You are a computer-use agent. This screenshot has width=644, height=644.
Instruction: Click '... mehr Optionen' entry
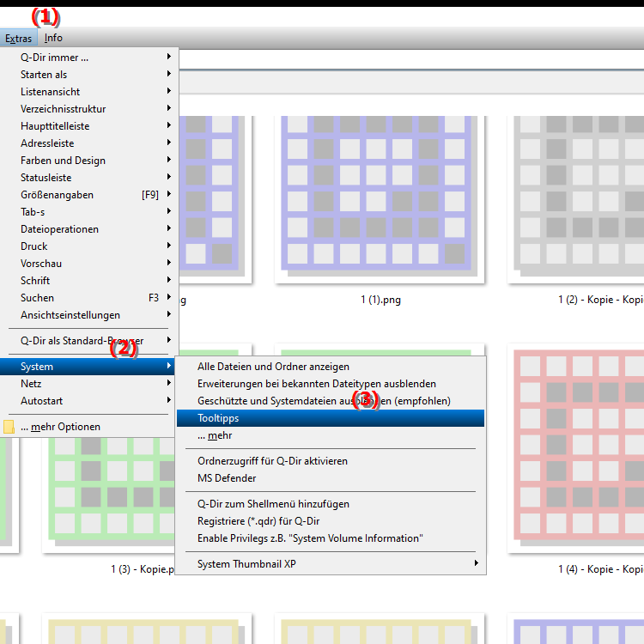point(88,427)
